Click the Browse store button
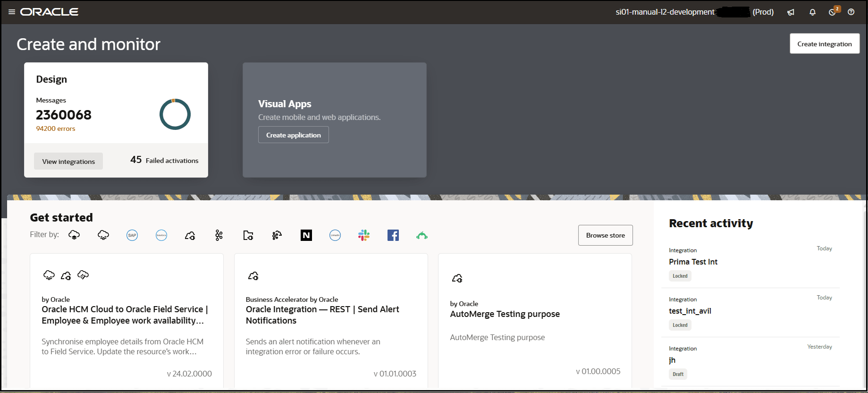This screenshot has height=393, width=868. (x=606, y=235)
